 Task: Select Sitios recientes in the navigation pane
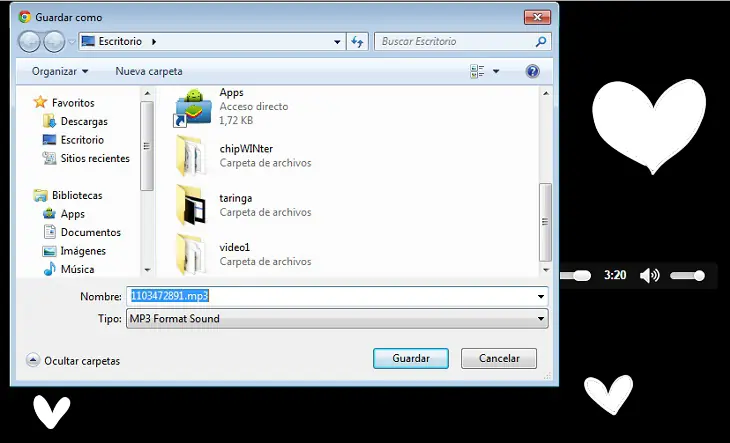tap(95, 158)
